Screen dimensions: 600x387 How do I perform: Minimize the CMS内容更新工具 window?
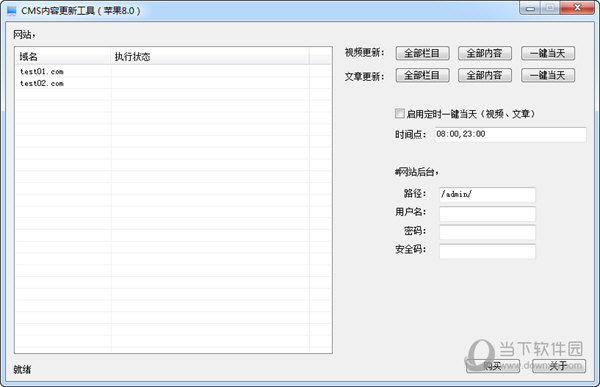click(x=530, y=8)
